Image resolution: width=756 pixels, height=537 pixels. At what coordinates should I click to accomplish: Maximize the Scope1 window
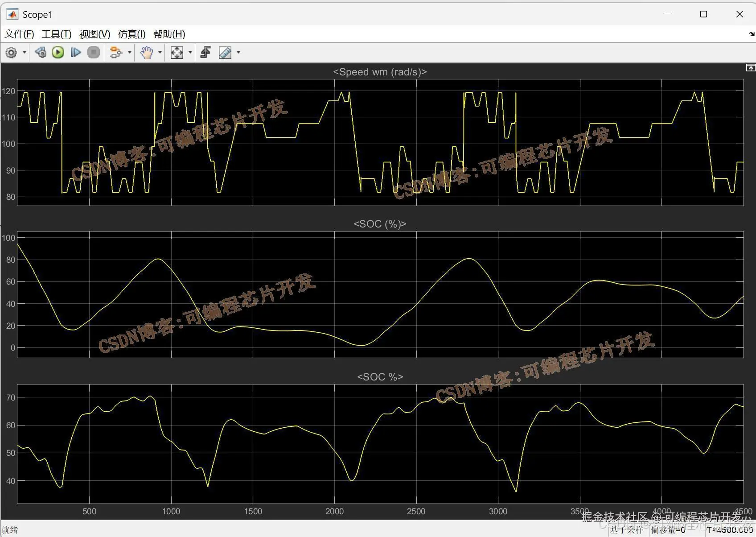703,14
